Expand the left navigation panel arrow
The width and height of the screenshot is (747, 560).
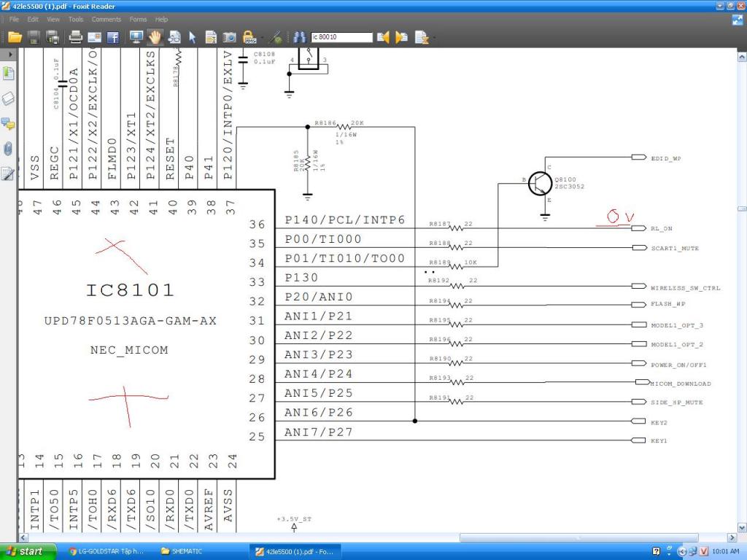click(10, 55)
